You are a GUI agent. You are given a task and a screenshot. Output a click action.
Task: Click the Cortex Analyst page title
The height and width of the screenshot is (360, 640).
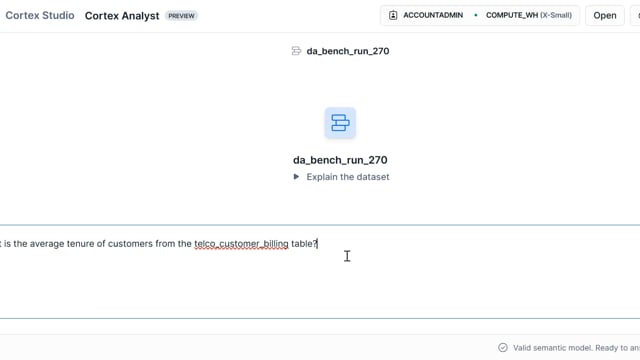pos(122,16)
